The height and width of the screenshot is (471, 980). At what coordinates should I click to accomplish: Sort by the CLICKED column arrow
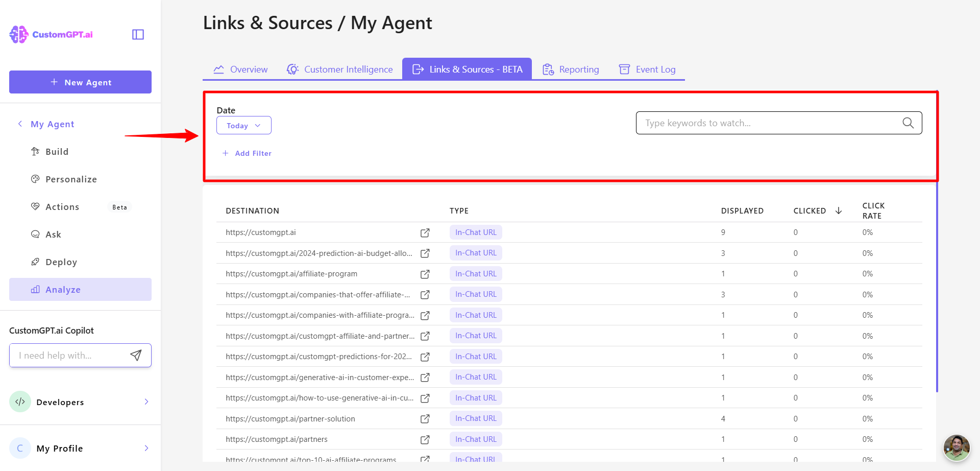[x=839, y=210]
